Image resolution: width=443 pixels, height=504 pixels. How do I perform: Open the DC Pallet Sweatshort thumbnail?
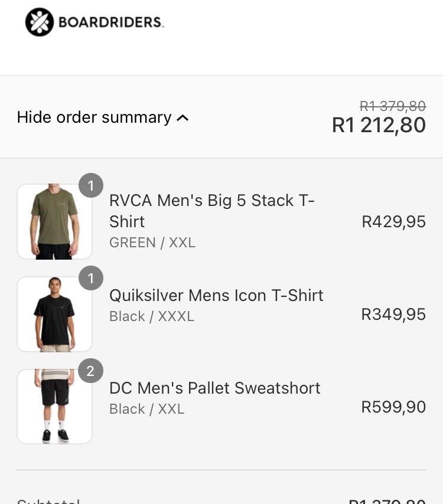tap(54, 407)
